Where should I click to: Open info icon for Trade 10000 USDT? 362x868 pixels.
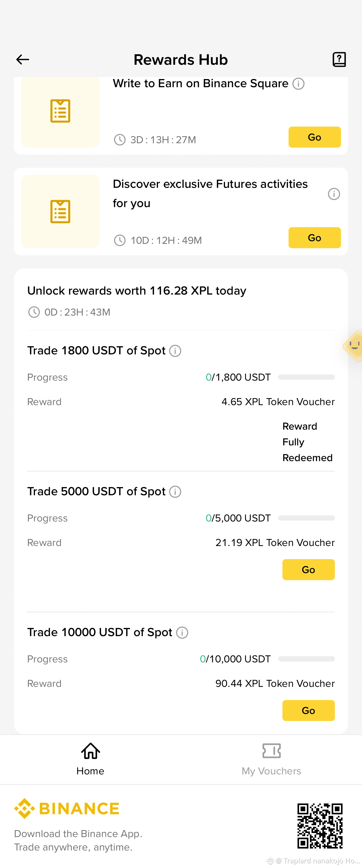click(182, 632)
